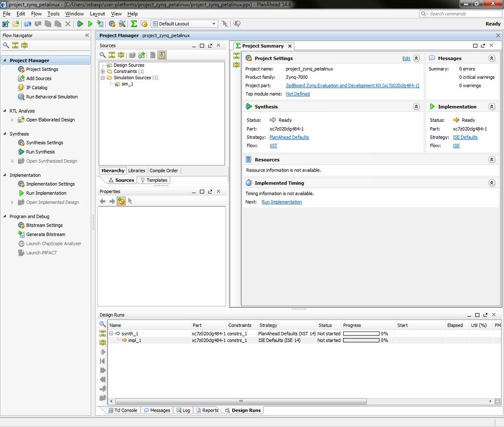504x427 pixels.
Task: Click the Expand All icon in Sources toolbar
Action: (x=121, y=55)
